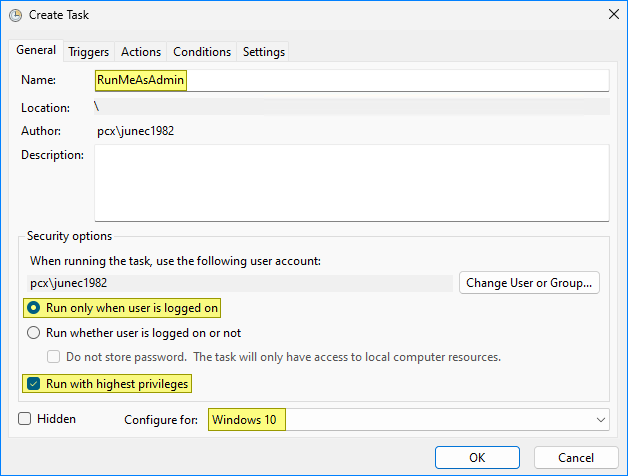Uncheck Run with highest privileges
The width and height of the screenshot is (628, 476).
point(33,383)
